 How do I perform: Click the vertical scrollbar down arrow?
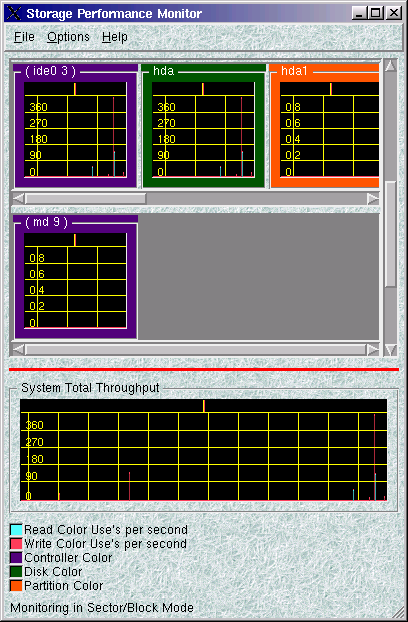click(x=391, y=350)
